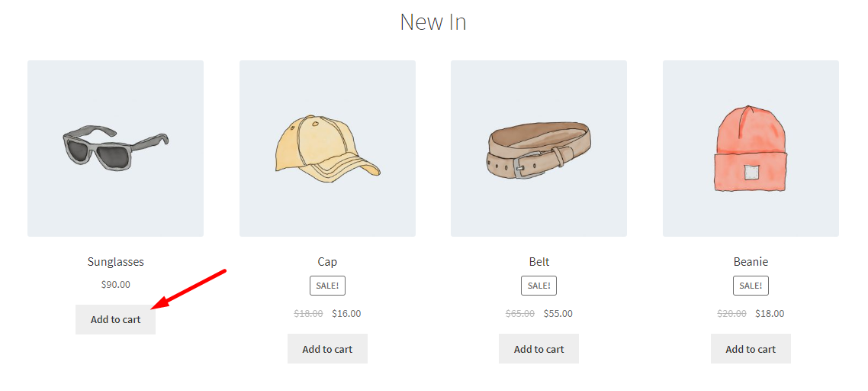Open the Sunglasses product image

115,149
